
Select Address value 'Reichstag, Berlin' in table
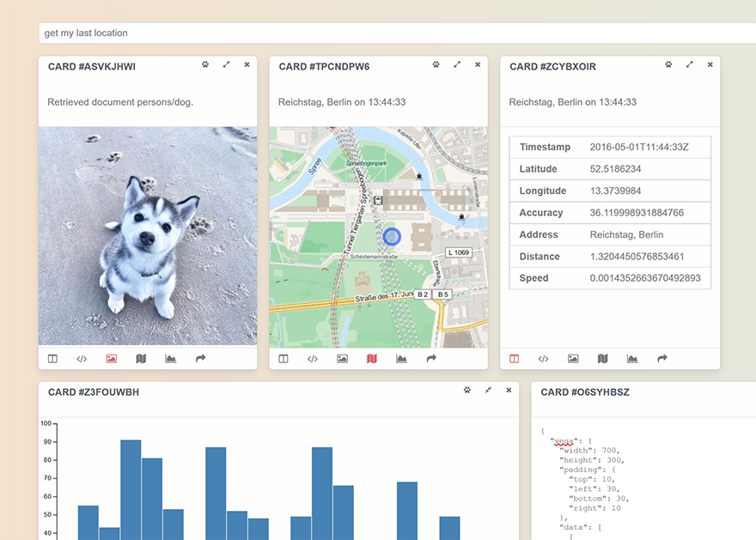[x=626, y=234]
